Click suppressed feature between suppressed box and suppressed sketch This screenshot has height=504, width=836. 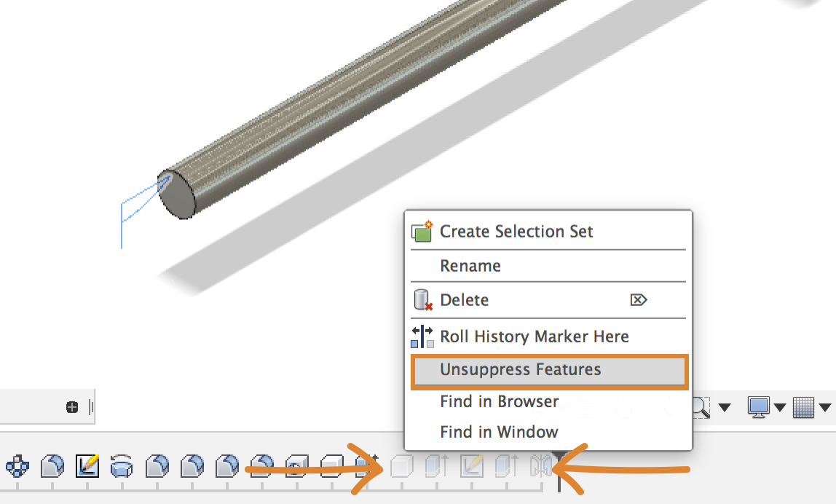pyautogui.click(x=437, y=466)
